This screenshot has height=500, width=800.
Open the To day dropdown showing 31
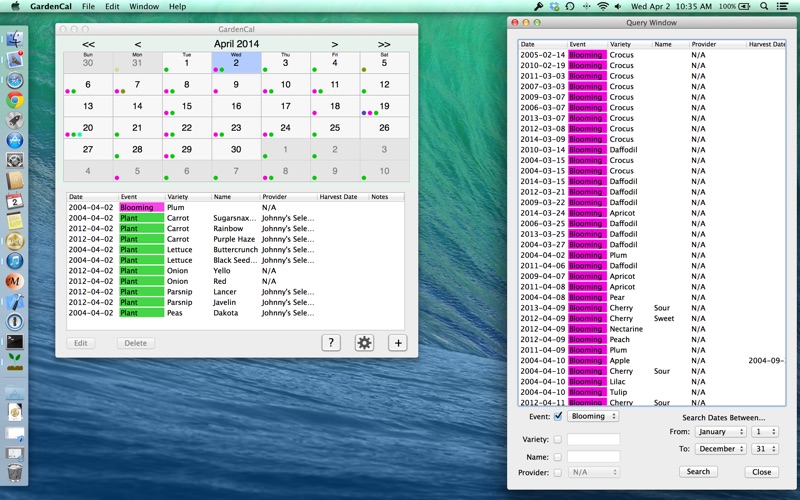coord(764,449)
